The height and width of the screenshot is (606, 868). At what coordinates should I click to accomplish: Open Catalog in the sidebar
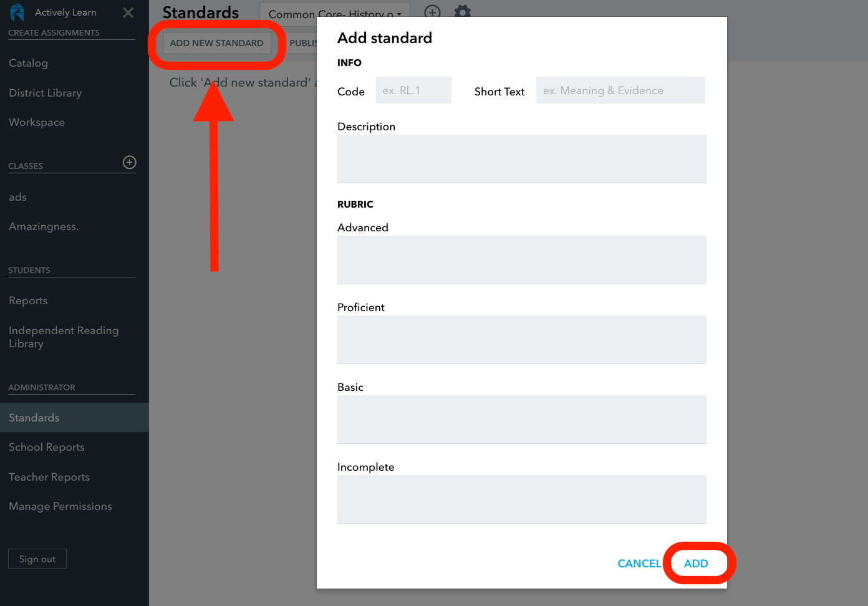click(x=28, y=63)
